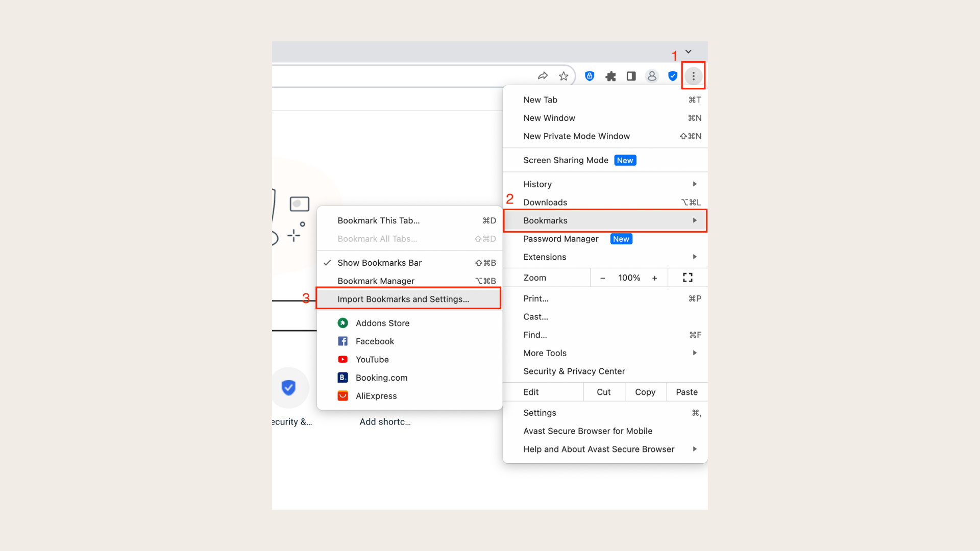The width and height of the screenshot is (980, 551).
Task: Click the Paste button in Edit row
Action: point(687,392)
